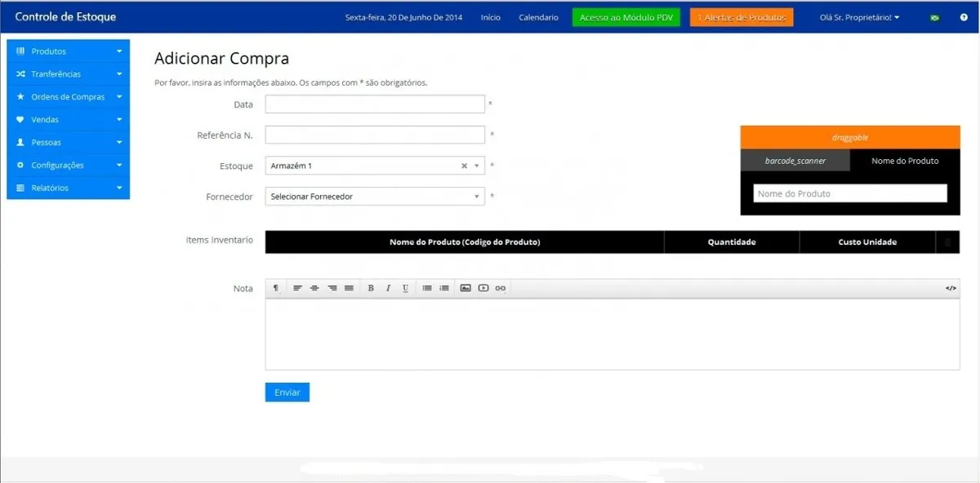Click the insert image icon in Nota toolbar
The height and width of the screenshot is (483, 980).
click(465, 287)
